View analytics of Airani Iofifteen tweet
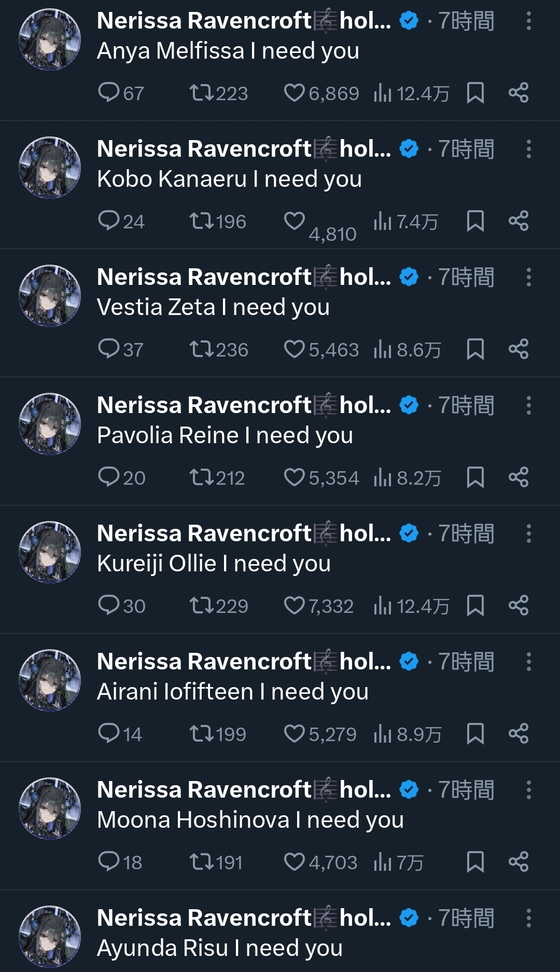 [383, 734]
